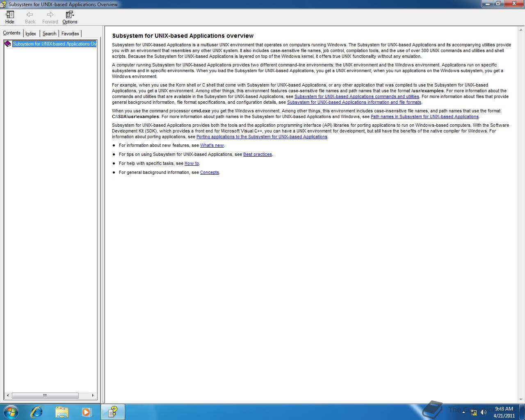Click the network tray icon

(x=474, y=412)
